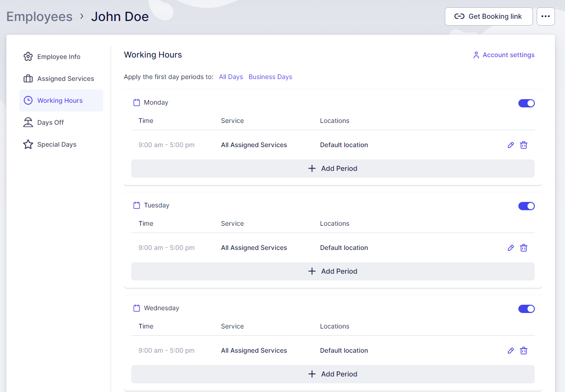Click Default location in the Tuesday row
The width and height of the screenshot is (565, 392).
click(x=344, y=248)
